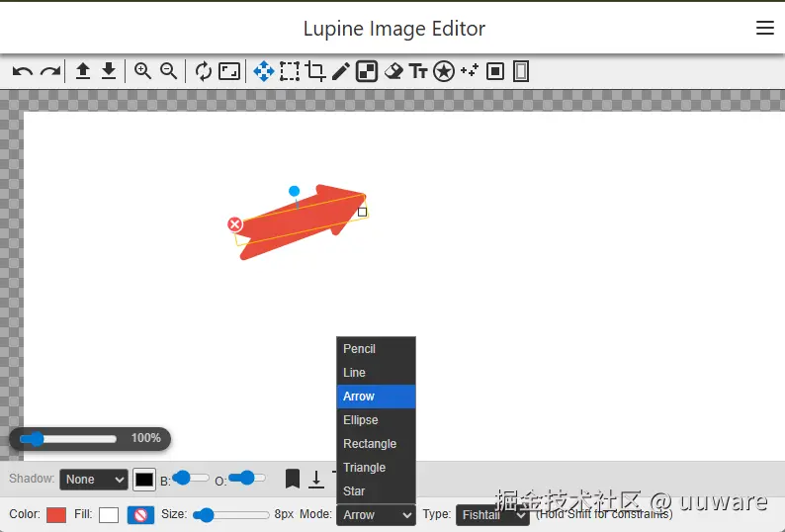Toggle the no-fill button
Screen dimensions: 785x532
click(140, 515)
